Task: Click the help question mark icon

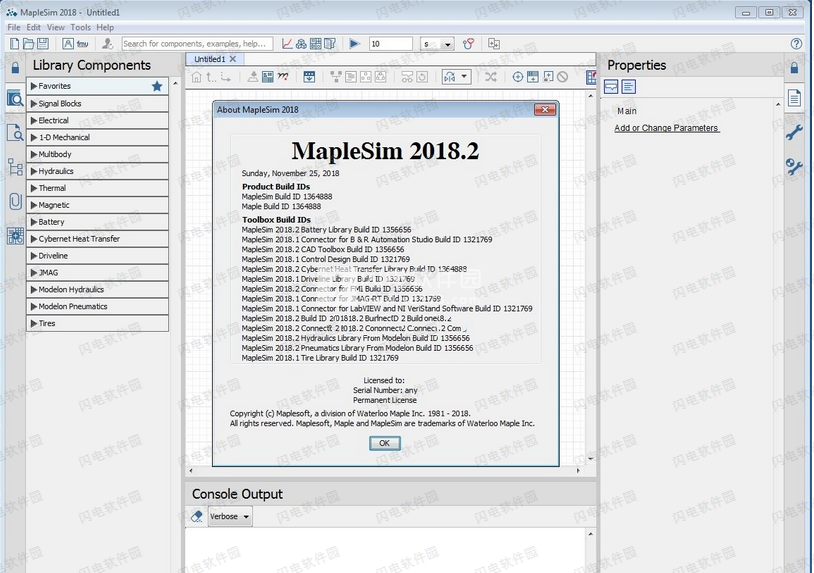Action: pyautogui.click(x=796, y=44)
